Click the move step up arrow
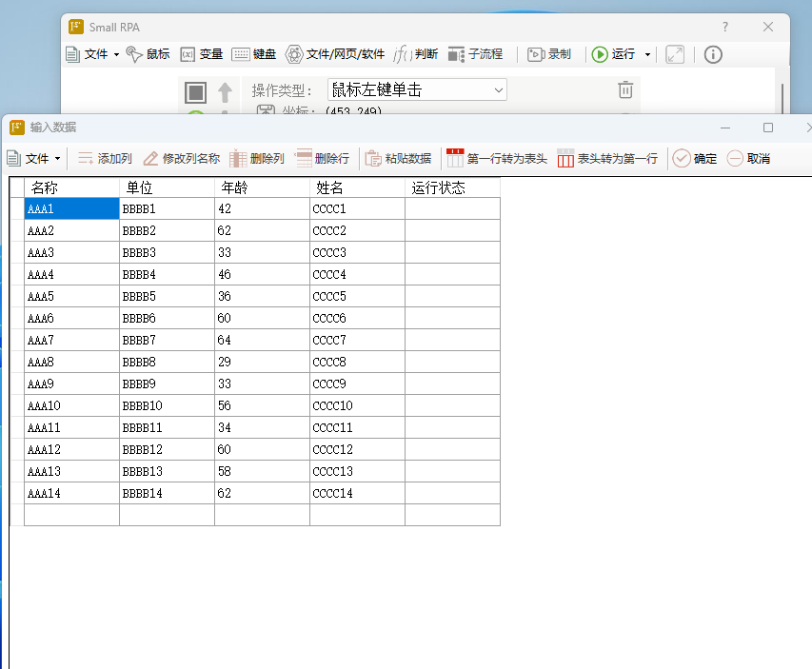The height and width of the screenshot is (669, 812). pyautogui.click(x=225, y=92)
